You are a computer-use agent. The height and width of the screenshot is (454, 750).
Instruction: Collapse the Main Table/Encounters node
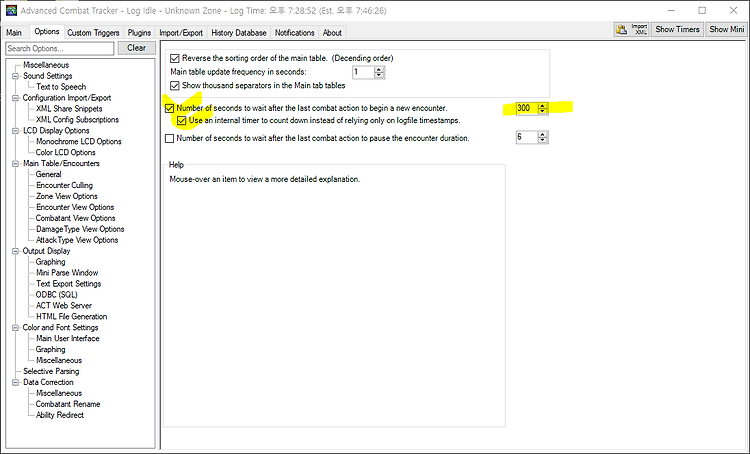(15, 164)
